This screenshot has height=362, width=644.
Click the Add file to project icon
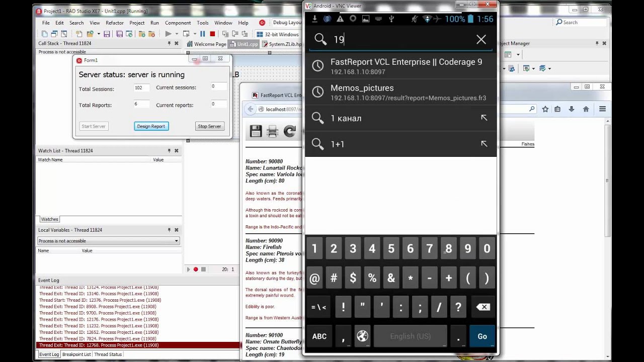click(142, 34)
